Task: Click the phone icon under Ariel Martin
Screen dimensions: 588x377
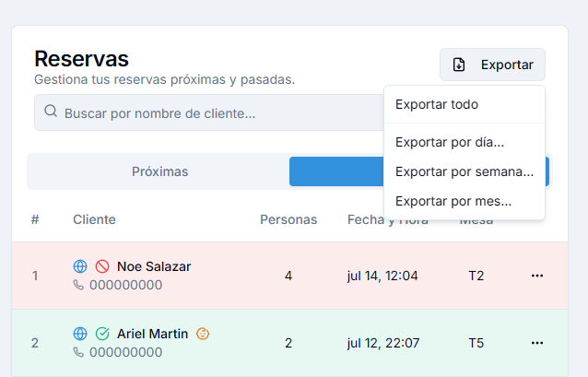Action: [x=79, y=352]
